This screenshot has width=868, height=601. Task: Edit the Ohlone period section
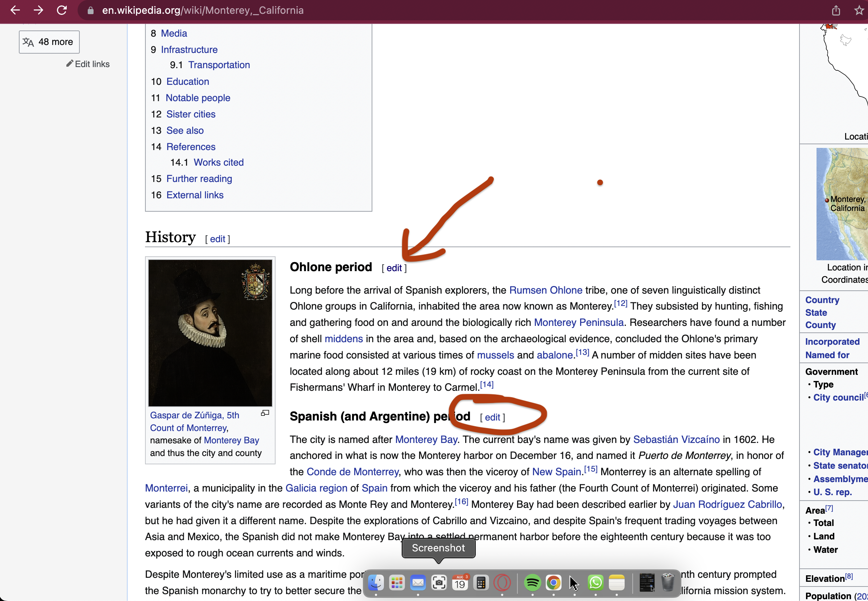tap(394, 268)
